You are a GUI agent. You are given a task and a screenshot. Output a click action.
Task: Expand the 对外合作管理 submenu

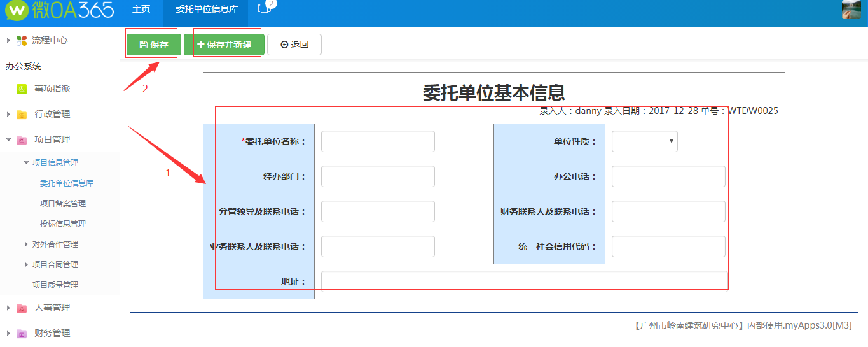26,244
